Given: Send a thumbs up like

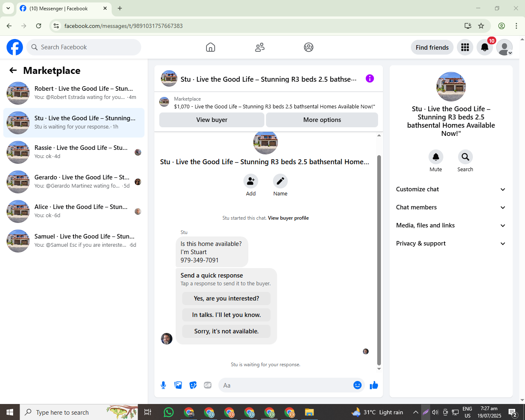Looking at the screenshot, I should coord(374,385).
